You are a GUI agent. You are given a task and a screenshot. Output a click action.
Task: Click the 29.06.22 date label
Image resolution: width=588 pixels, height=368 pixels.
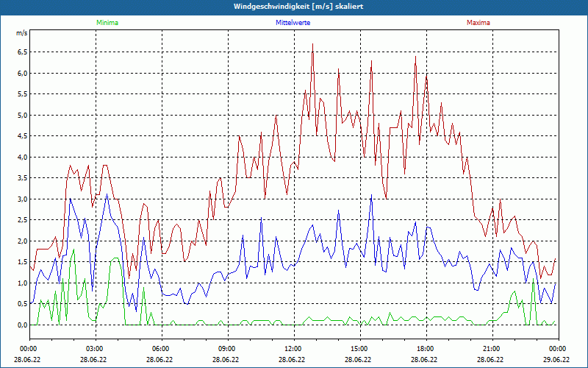coord(556,359)
